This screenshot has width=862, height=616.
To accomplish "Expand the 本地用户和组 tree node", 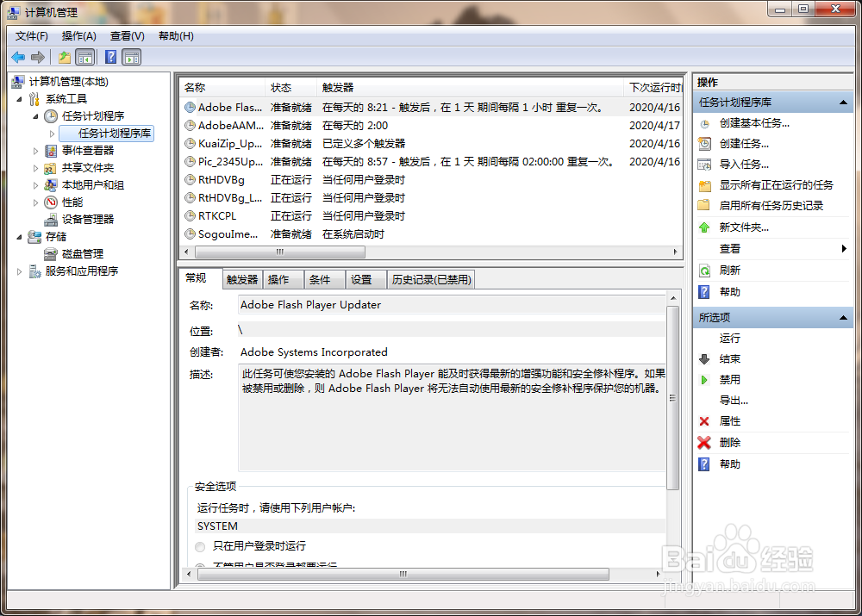I will pos(35,186).
